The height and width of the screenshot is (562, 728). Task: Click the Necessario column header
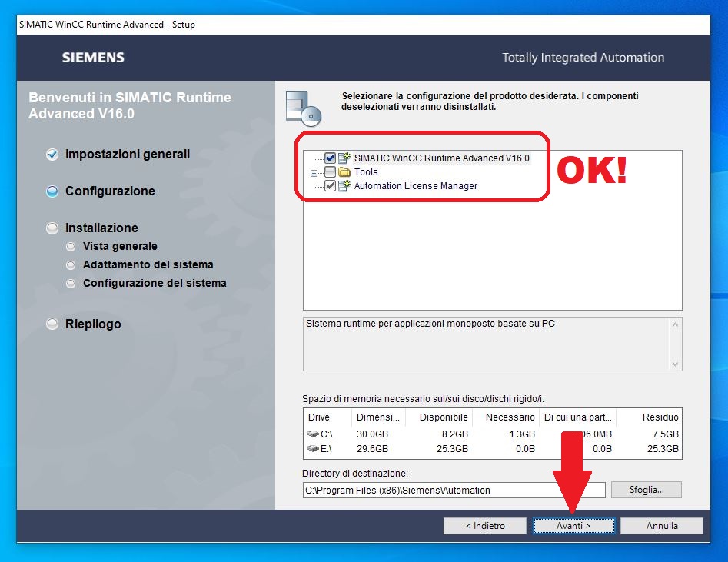tap(506, 417)
